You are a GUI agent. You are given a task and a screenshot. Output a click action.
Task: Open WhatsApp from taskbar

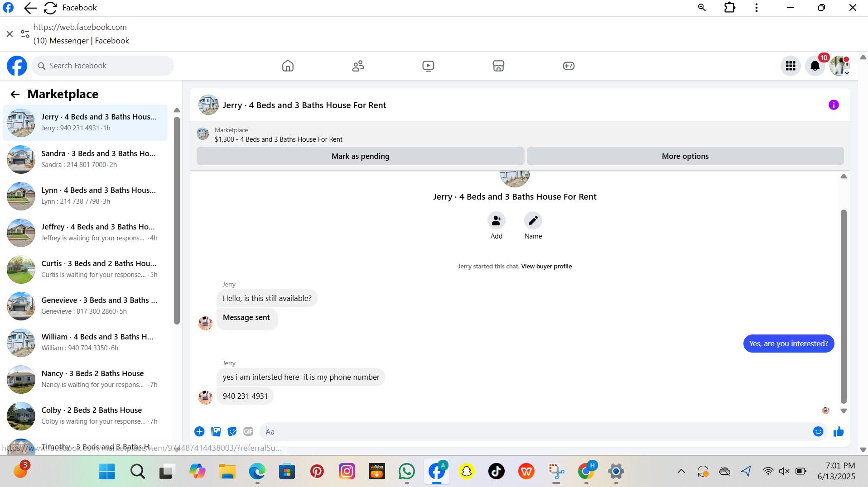point(407,472)
